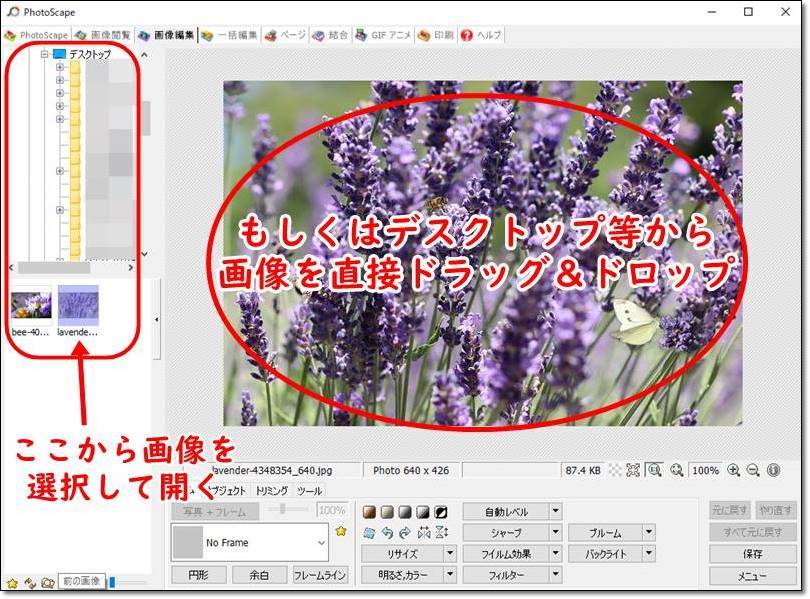Click the magnifier icon left of 100% field
The height and width of the screenshot is (599, 810).
[677, 470]
